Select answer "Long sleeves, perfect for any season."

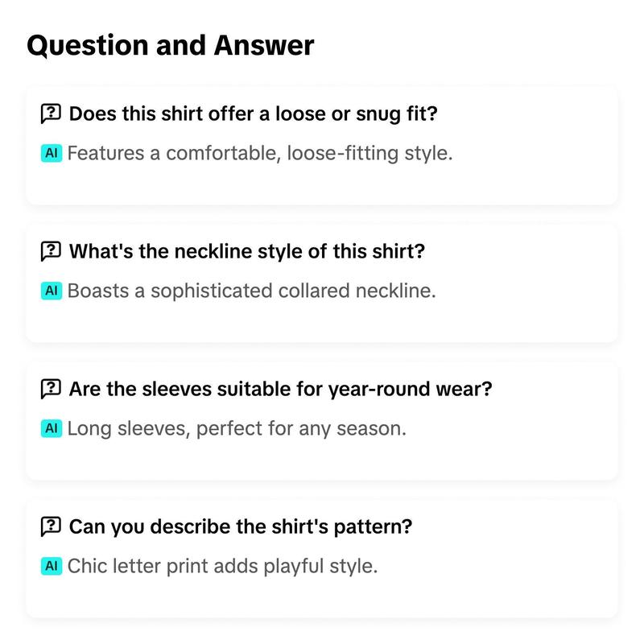237,429
